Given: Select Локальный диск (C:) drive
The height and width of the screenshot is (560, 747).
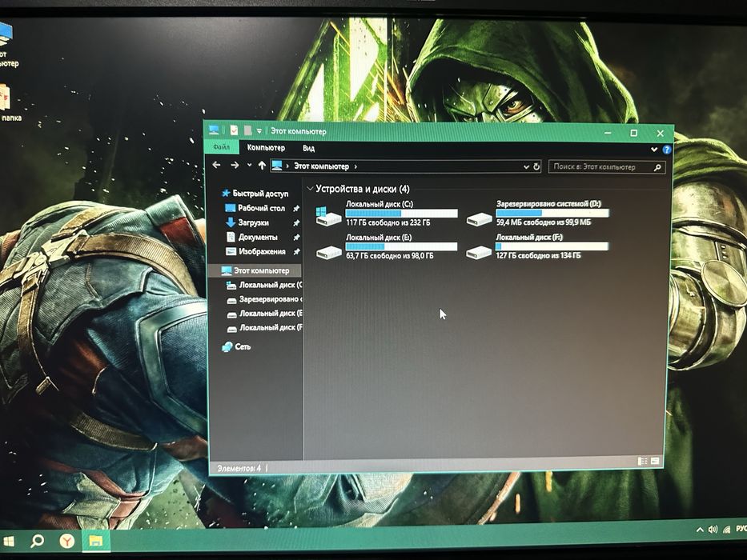Looking at the screenshot, I should coord(387,214).
